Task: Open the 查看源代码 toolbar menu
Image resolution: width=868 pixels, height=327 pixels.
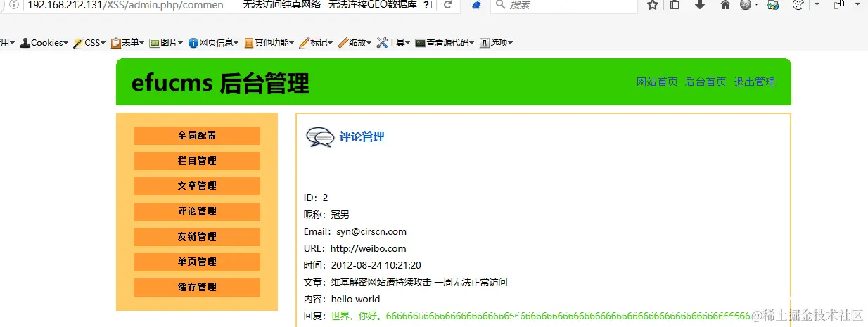Action: [x=445, y=43]
